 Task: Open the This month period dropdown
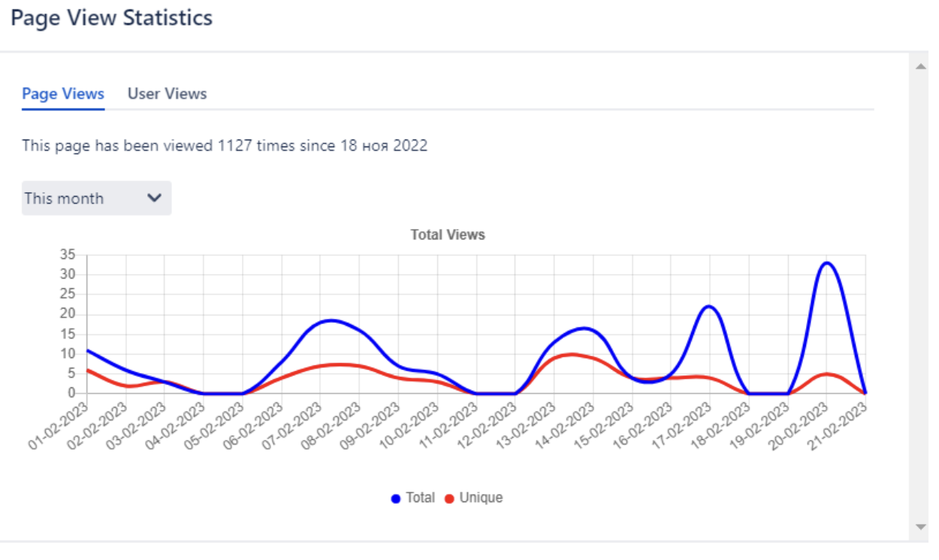(x=96, y=198)
